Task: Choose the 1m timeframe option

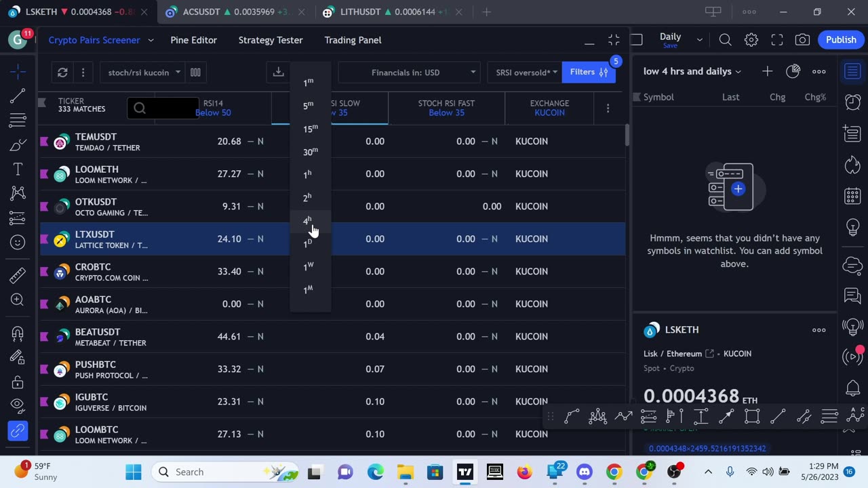Action: point(309,82)
